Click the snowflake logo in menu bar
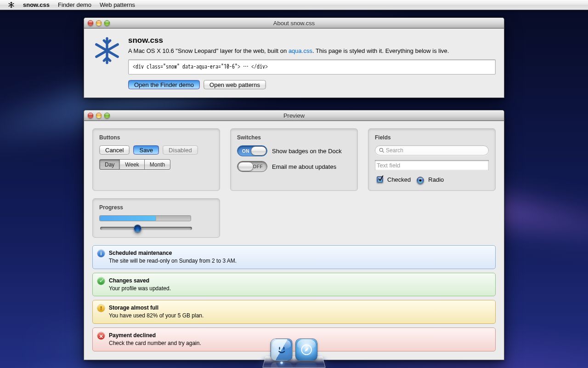Image resolution: width=588 pixels, height=368 pixels. (x=11, y=5)
